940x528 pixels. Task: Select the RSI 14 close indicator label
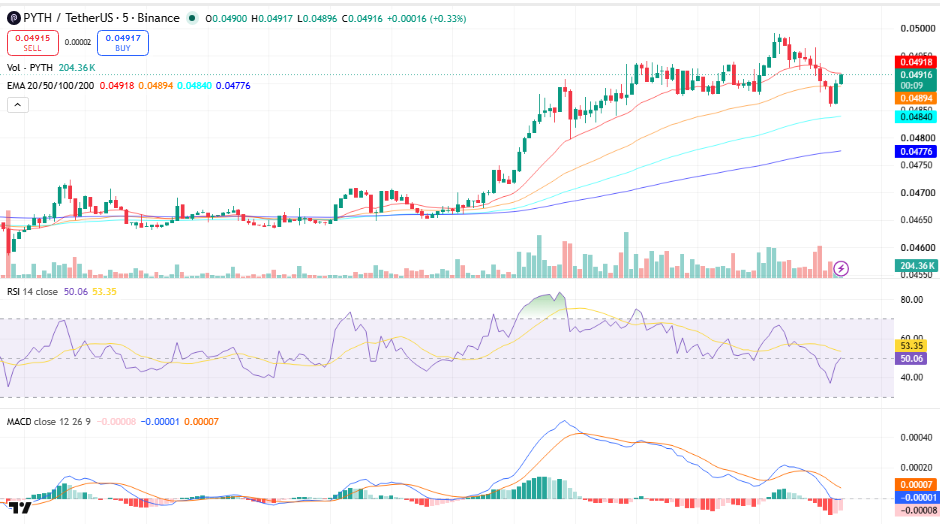click(32, 292)
